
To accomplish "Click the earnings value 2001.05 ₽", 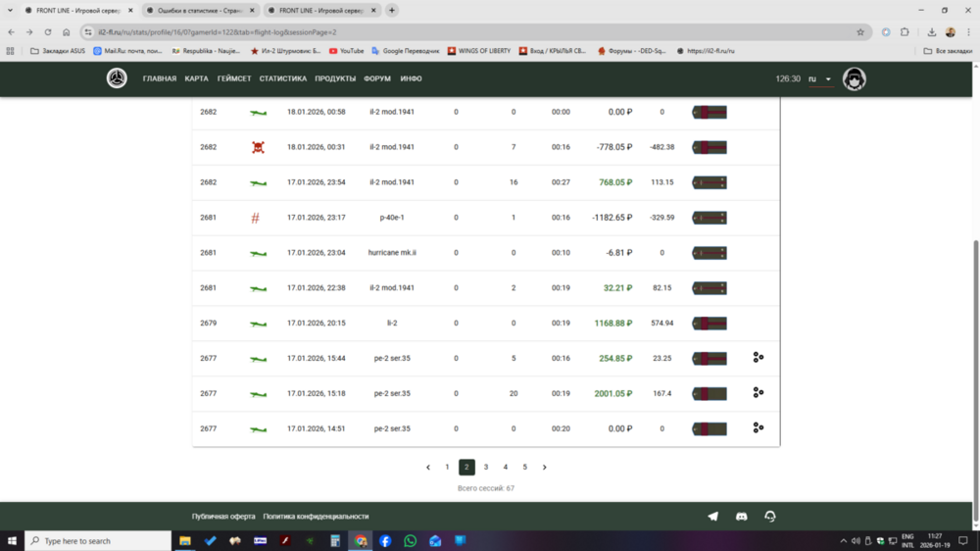I will [613, 393].
